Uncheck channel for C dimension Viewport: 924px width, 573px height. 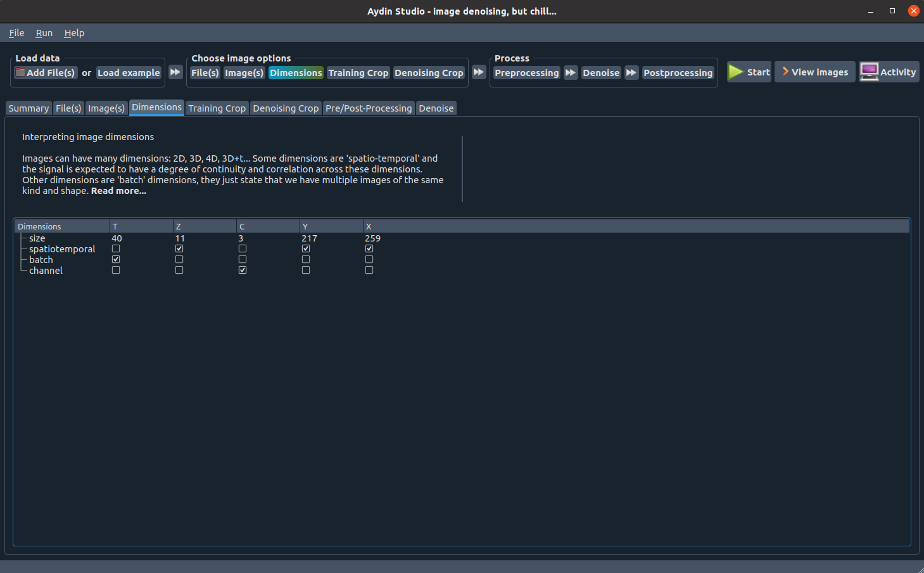tap(243, 270)
